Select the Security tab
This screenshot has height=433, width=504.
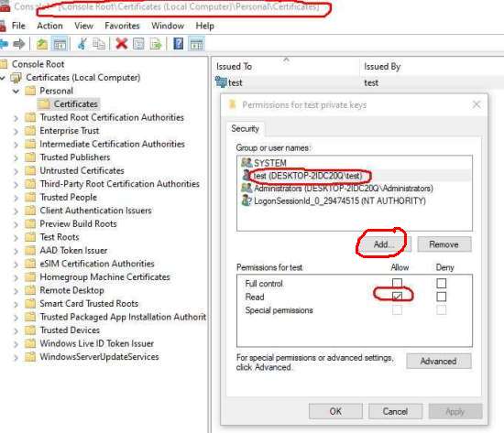click(246, 129)
